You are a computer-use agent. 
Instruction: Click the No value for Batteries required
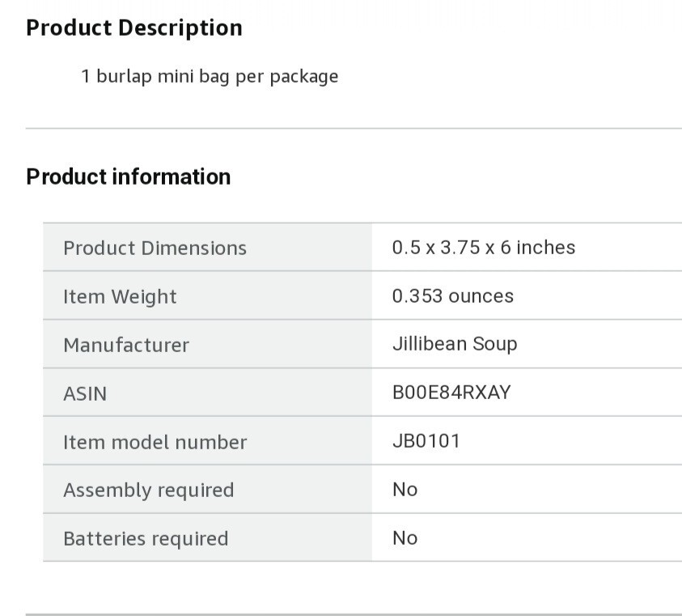coord(405,538)
